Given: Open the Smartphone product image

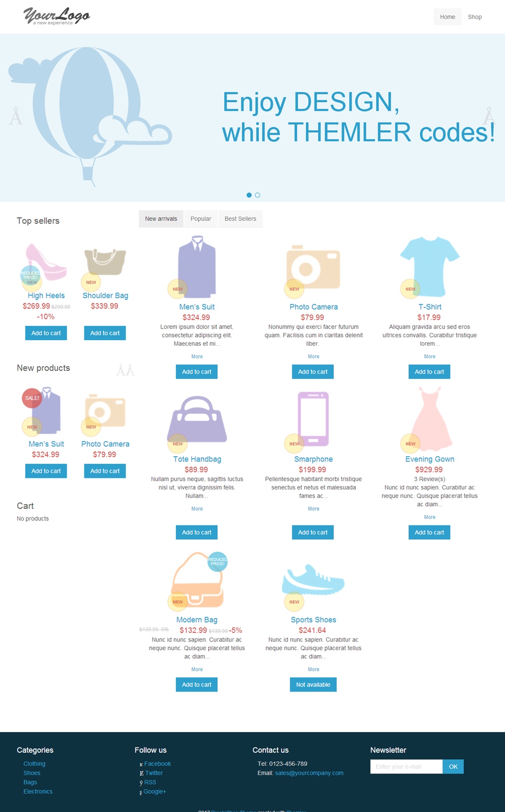Looking at the screenshot, I should pyautogui.click(x=313, y=419).
